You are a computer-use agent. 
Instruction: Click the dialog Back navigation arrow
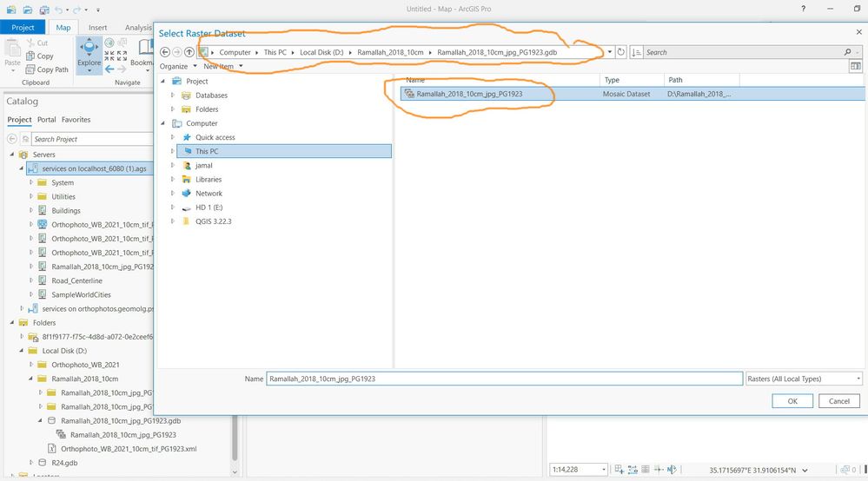165,52
